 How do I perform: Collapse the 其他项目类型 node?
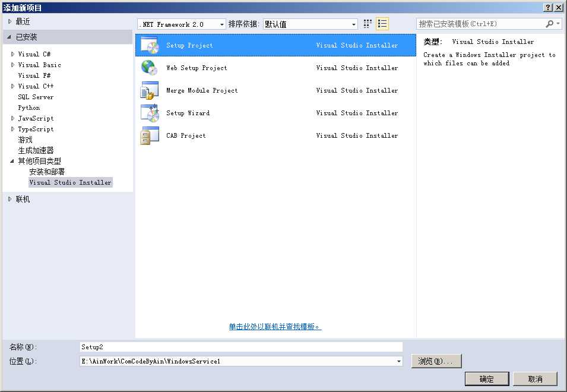point(12,161)
